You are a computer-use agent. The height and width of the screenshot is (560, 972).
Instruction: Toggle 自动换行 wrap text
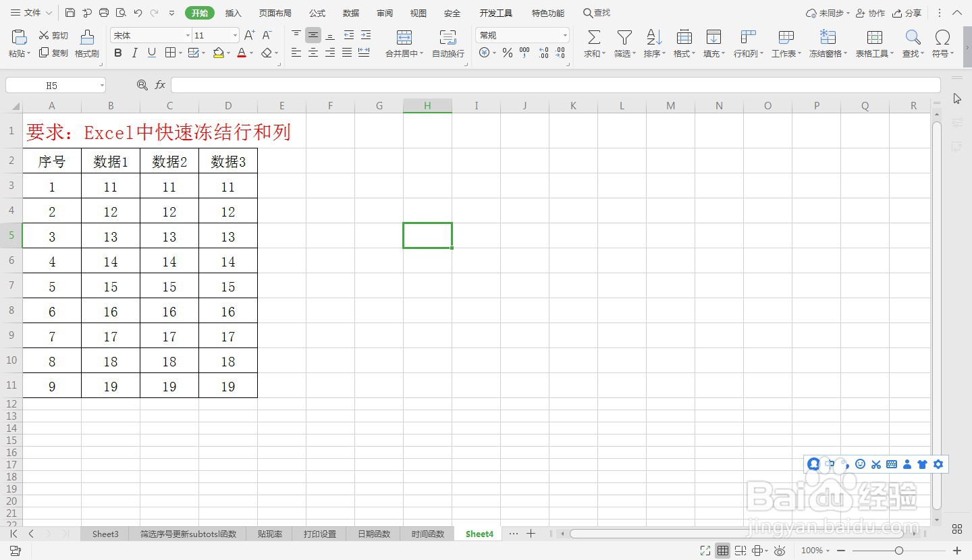448,43
